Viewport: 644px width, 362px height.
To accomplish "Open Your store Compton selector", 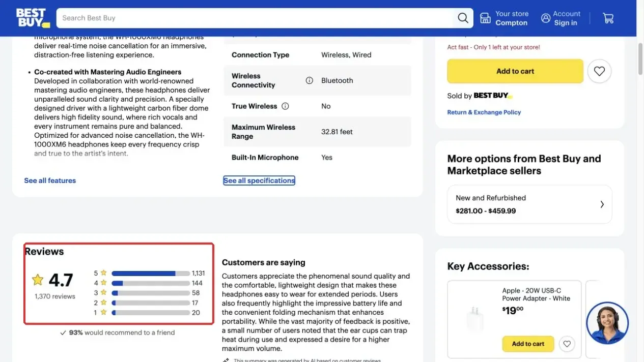I will [505, 18].
